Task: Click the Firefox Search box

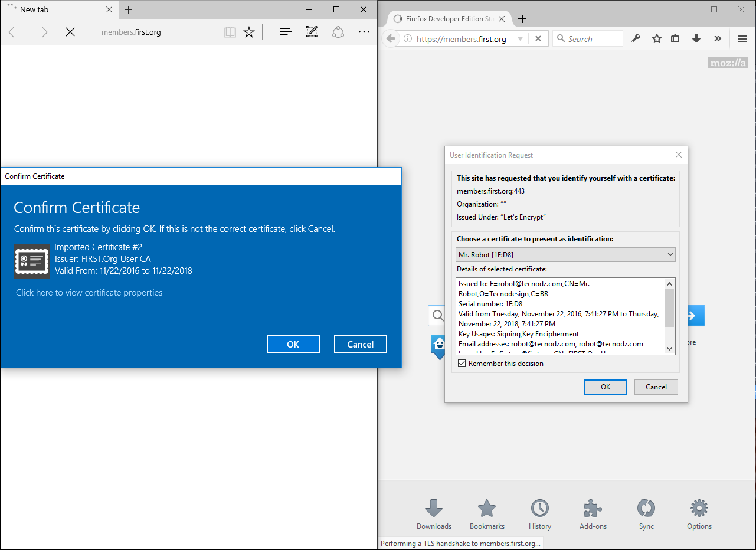Action: pos(588,39)
